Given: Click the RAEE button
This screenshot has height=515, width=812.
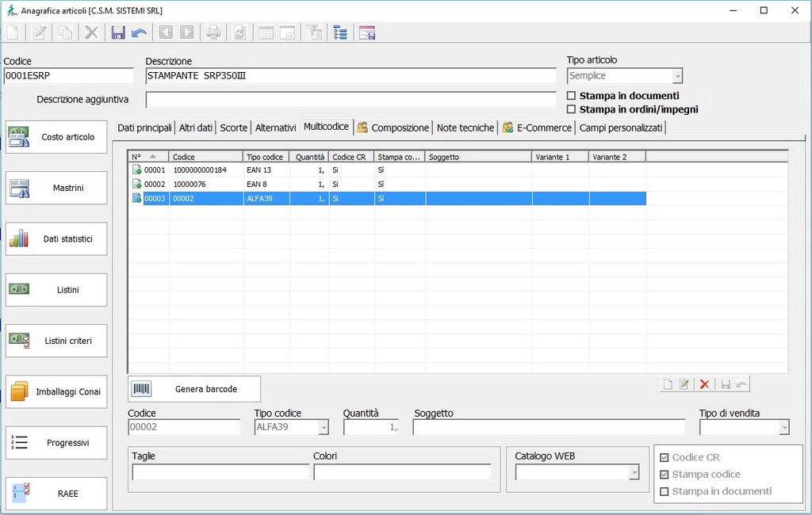Looking at the screenshot, I should tap(56, 494).
